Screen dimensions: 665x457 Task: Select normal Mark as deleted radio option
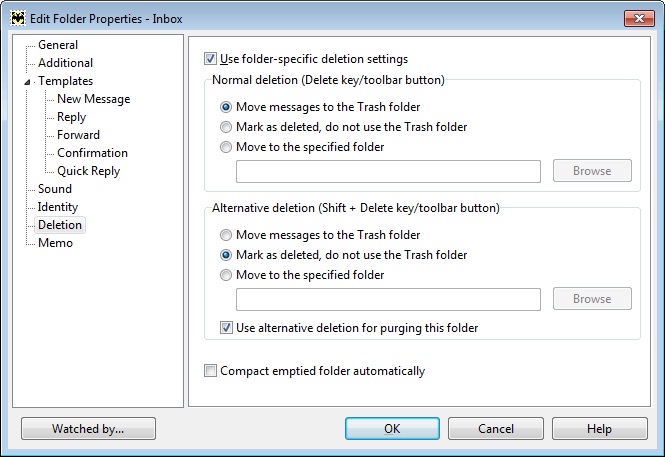click(226, 127)
